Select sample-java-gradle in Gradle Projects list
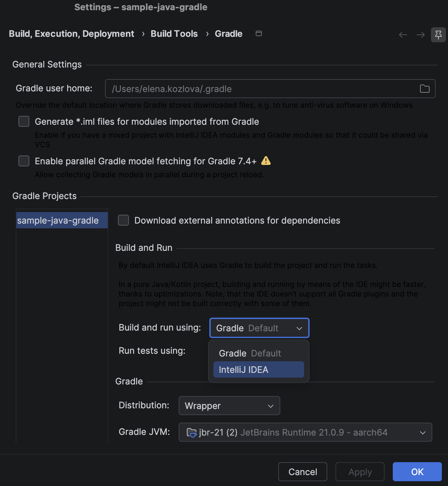The width and height of the screenshot is (448, 486). pos(62,220)
